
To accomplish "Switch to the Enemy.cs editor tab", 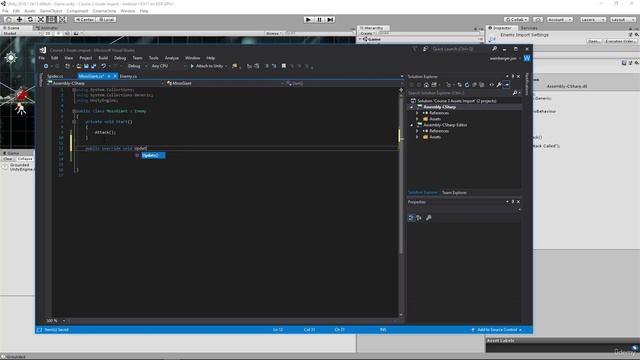I will [128, 76].
